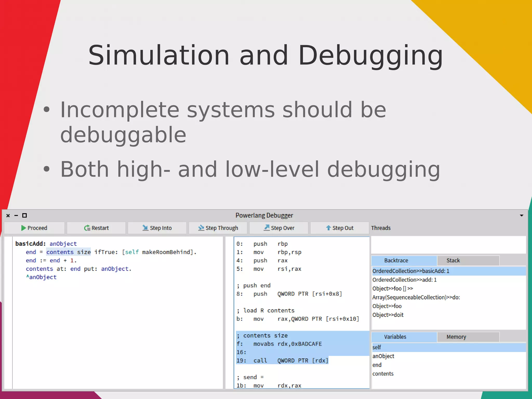Switch to the Stack tab
This screenshot has width=532, height=399.
(468, 261)
